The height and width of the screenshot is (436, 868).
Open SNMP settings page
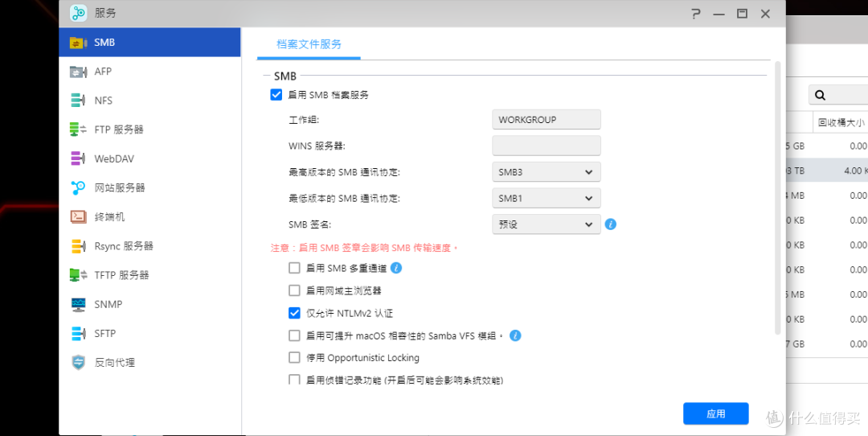coord(149,304)
